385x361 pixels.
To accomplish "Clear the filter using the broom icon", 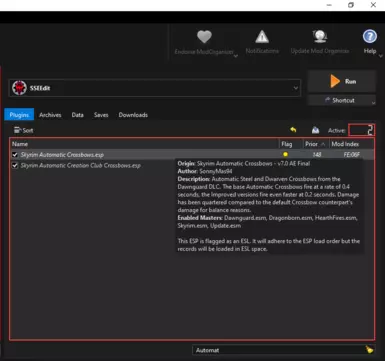I will click(369, 350).
